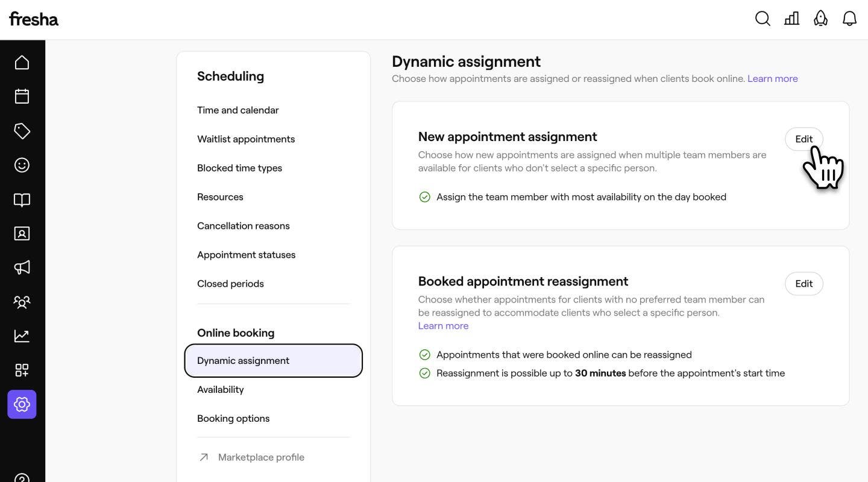Viewport: 868px width, 482px height.
Task: Edit New appointment assignment
Action: tap(804, 139)
